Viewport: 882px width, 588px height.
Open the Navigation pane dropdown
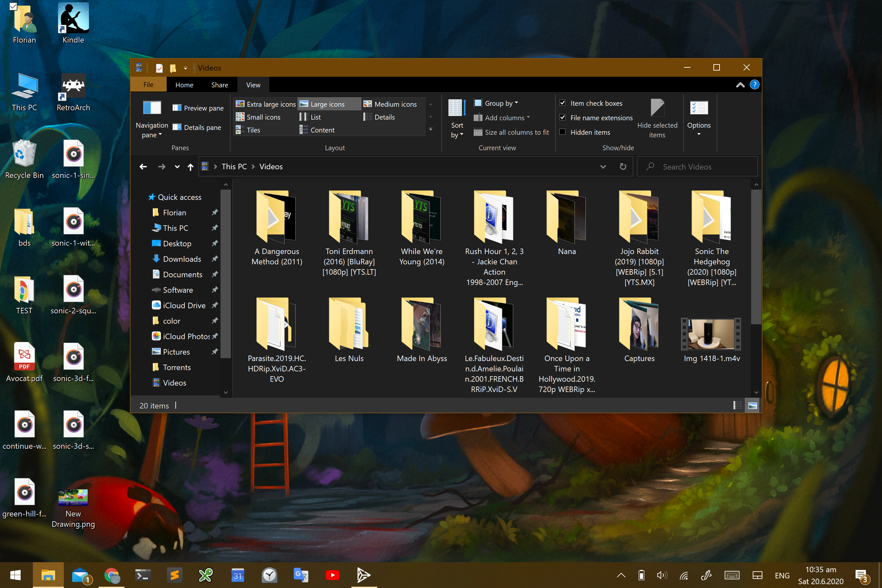[x=152, y=119]
